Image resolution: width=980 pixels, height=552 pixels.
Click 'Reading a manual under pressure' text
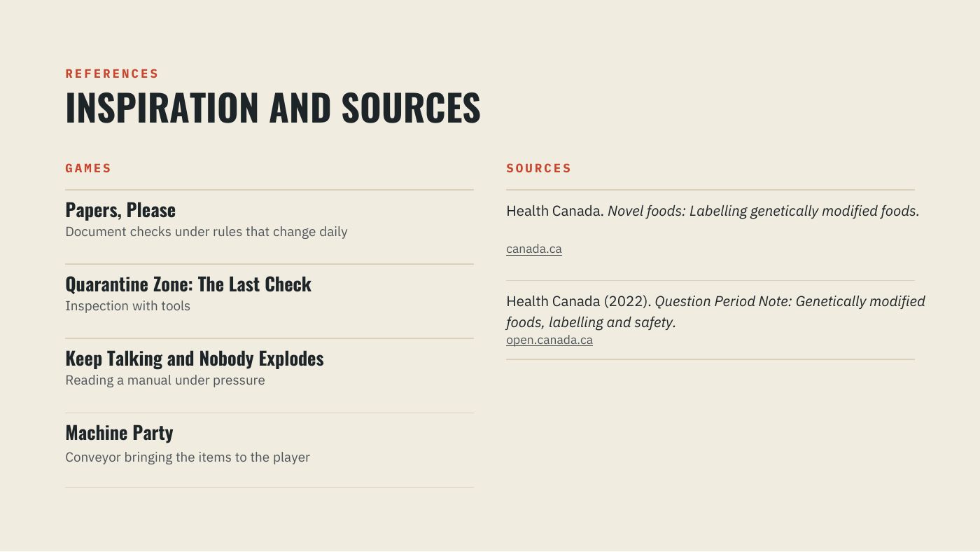(165, 380)
